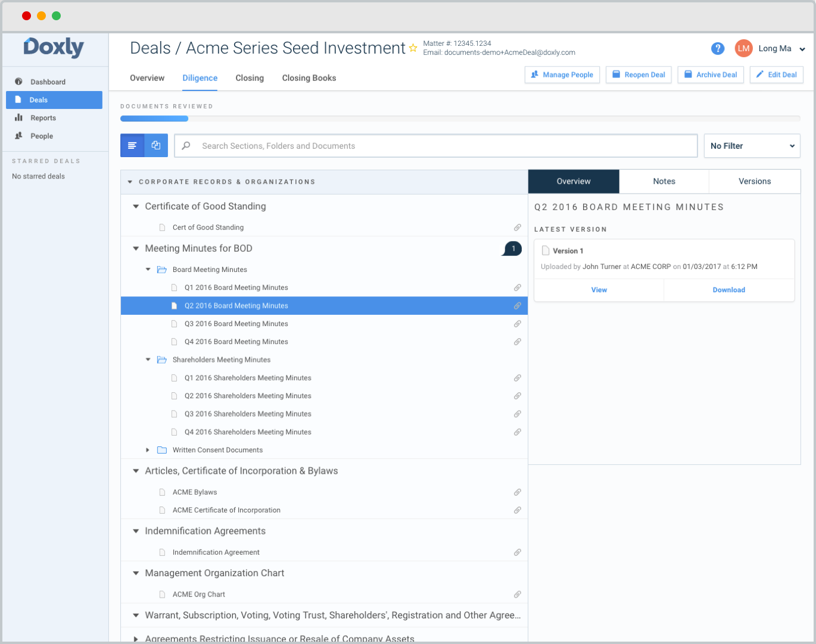Viewport: 816px width, 644px height.
Task: Select the Diligence tab
Action: [x=200, y=78]
